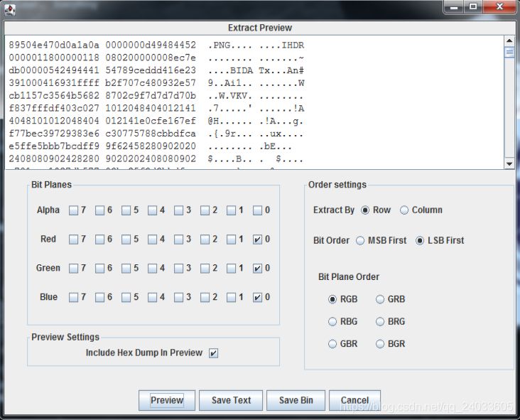Click the hex line starting 89504e470d0a1a0a
The width and height of the screenshot is (520, 420).
(156, 45)
